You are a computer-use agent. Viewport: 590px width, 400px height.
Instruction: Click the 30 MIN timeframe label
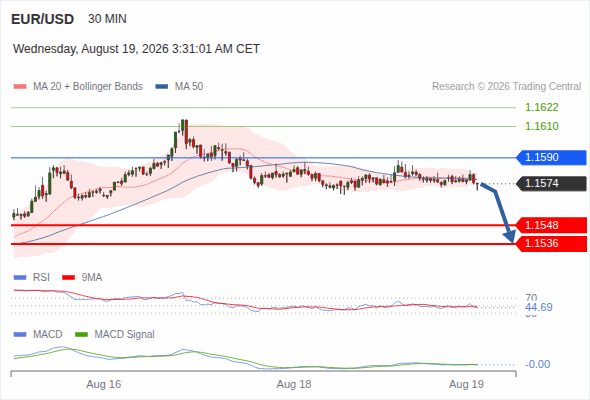pos(107,19)
